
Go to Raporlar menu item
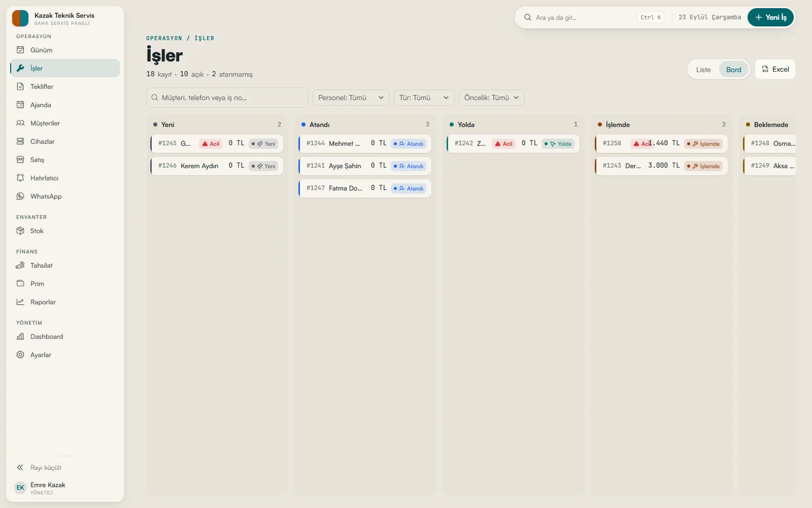[x=65, y=302]
